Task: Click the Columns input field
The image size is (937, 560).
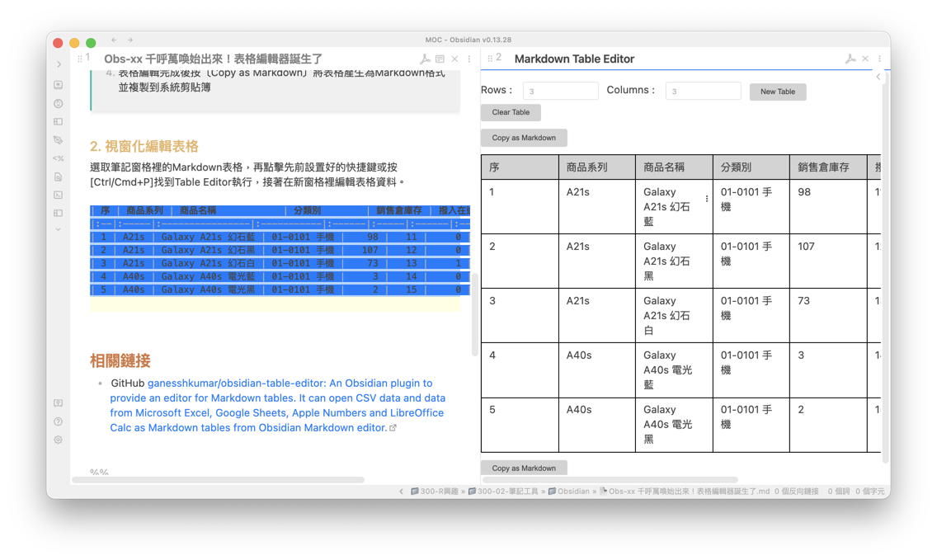Action: tap(704, 91)
